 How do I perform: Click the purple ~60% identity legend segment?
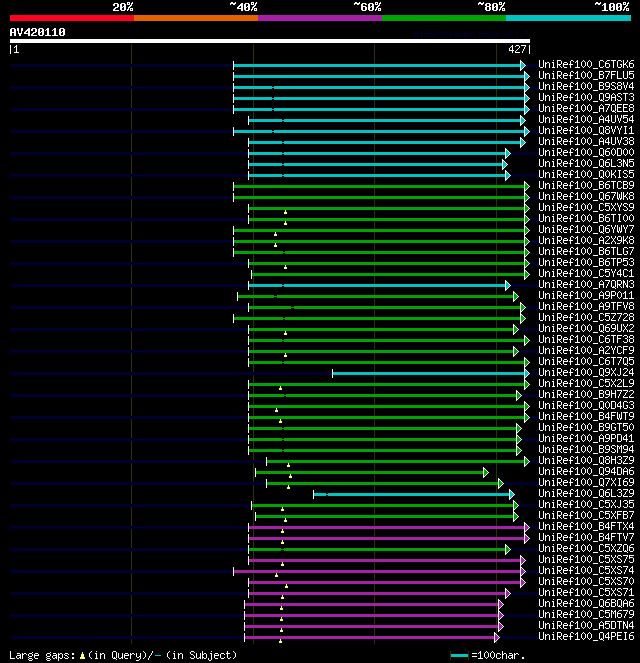pyautogui.click(x=320, y=18)
